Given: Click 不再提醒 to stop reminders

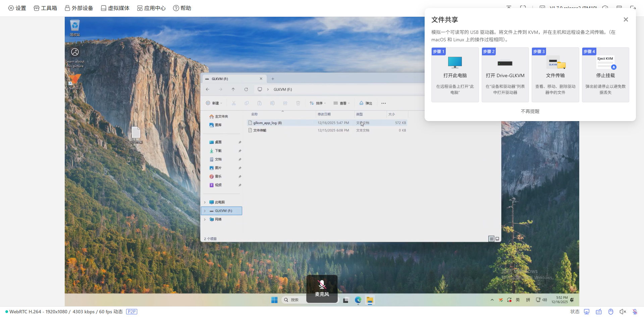Looking at the screenshot, I should (530, 111).
